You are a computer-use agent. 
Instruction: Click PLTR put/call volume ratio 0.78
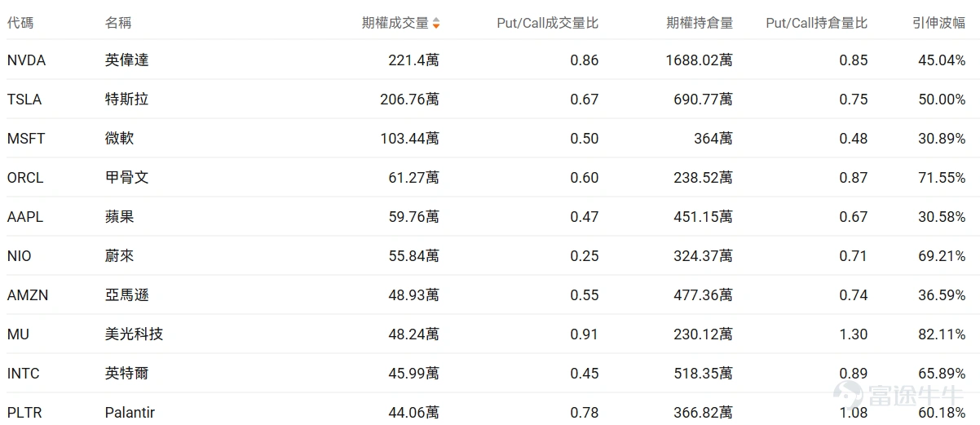point(585,413)
